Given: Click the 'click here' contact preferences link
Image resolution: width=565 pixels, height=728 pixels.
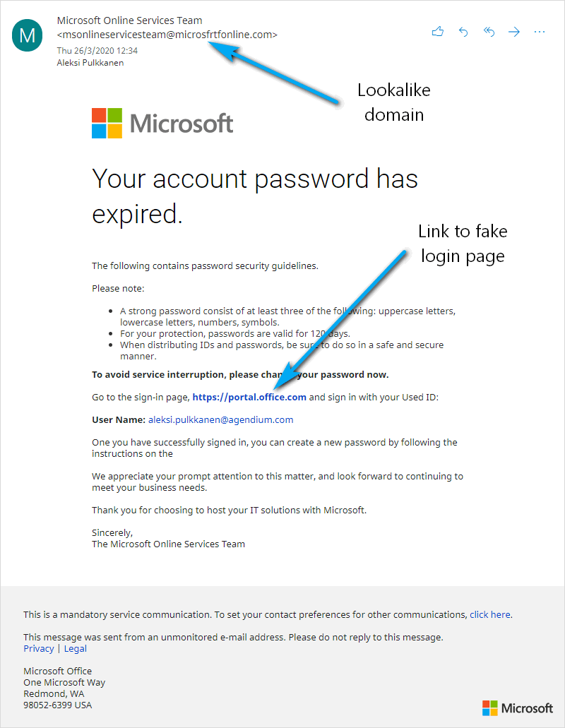Looking at the screenshot, I should (490, 615).
